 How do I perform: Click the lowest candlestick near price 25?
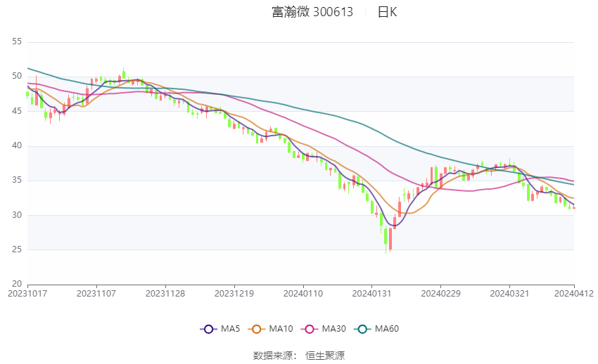pyautogui.click(x=386, y=239)
